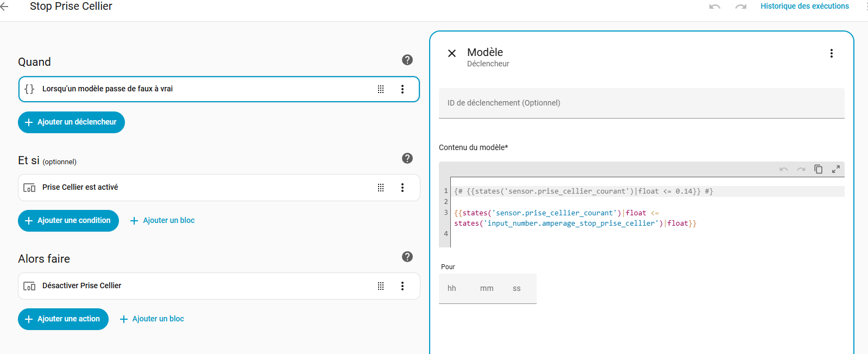Open the three-dot menu of the Modèle panel
This screenshot has width=868, height=354.
831,53
